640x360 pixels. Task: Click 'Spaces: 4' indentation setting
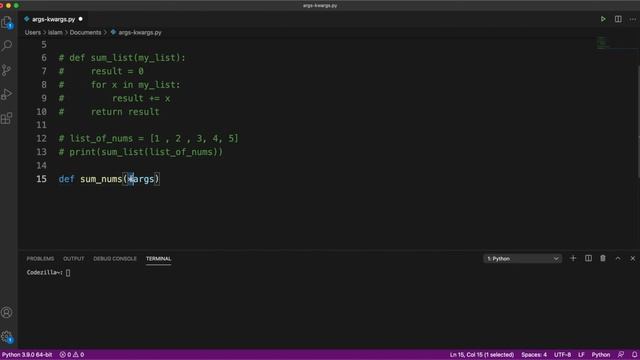point(534,355)
